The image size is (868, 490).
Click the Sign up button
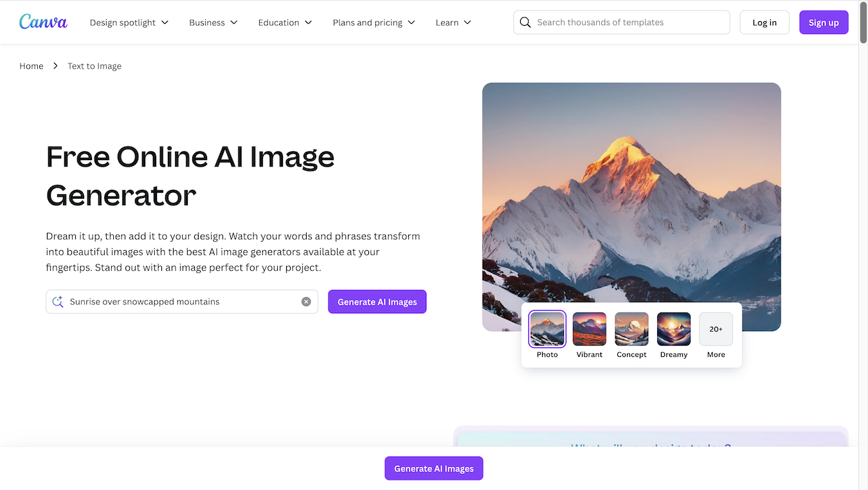pos(824,23)
